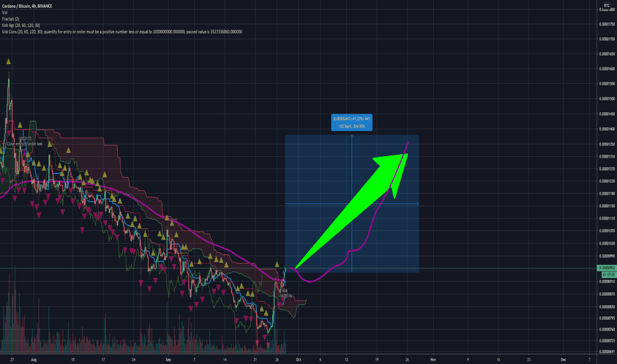Click the 12 date label on time axis
This screenshot has width=617, height=364.
pos(346,359)
